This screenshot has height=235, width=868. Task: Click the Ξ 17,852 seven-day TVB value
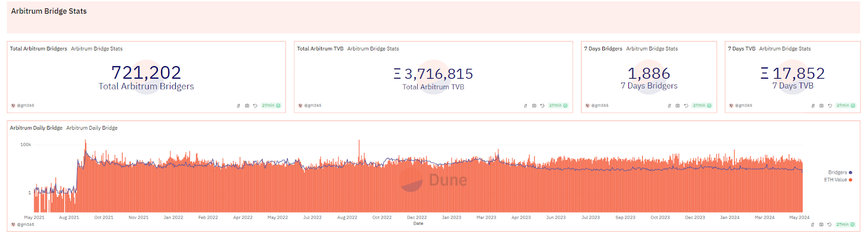click(x=793, y=73)
